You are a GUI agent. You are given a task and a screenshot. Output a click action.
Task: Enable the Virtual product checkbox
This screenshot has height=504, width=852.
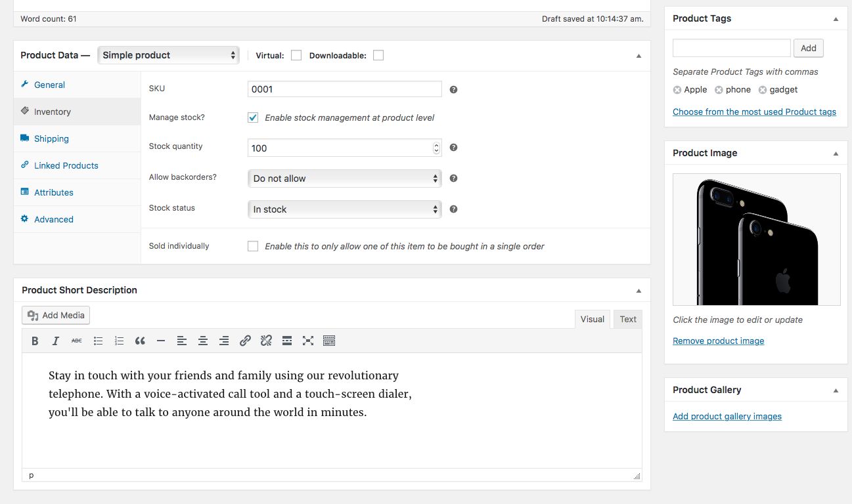tap(296, 56)
